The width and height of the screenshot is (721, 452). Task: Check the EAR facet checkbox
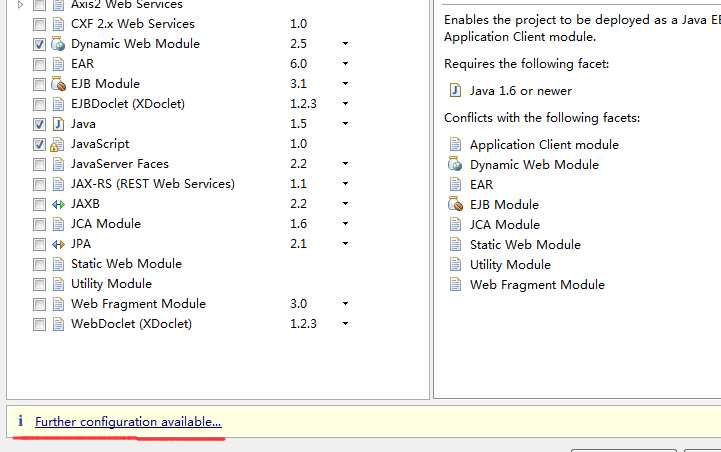[39, 64]
